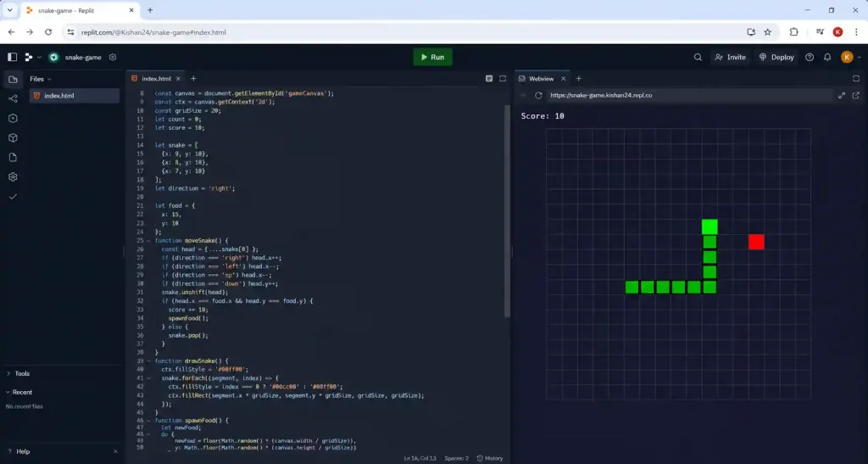The width and height of the screenshot is (868, 464).
Task: Open Chrome extensions puzzle icon
Action: click(793, 32)
